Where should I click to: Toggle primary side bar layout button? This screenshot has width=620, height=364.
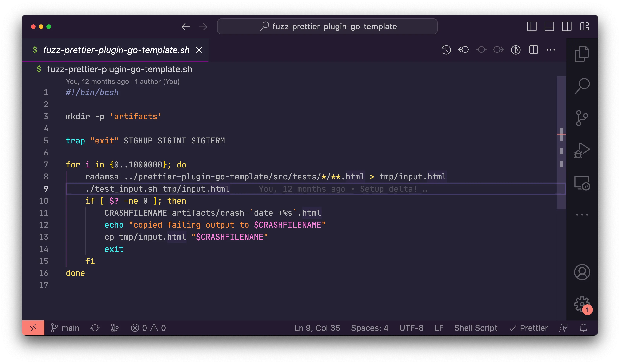coord(532,27)
